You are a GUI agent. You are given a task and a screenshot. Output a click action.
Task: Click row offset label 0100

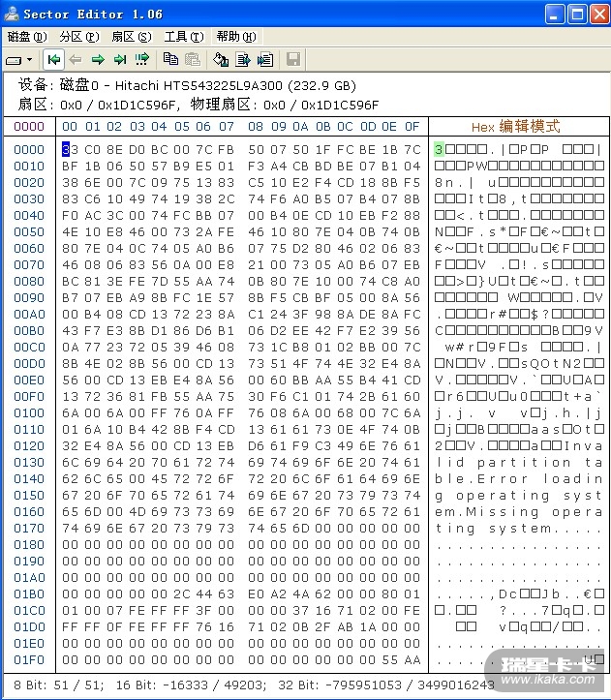[x=29, y=413]
